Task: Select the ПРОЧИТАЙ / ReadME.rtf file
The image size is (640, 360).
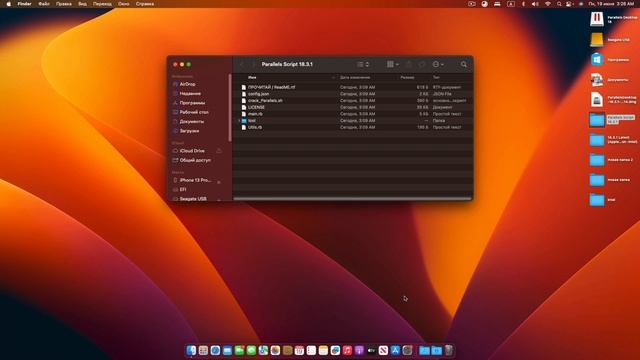Action: point(353,87)
